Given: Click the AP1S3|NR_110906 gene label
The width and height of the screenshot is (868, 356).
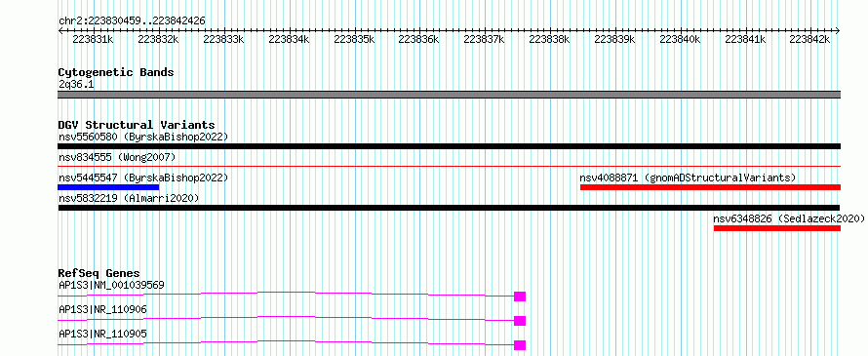Looking at the screenshot, I should coord(102,309).
